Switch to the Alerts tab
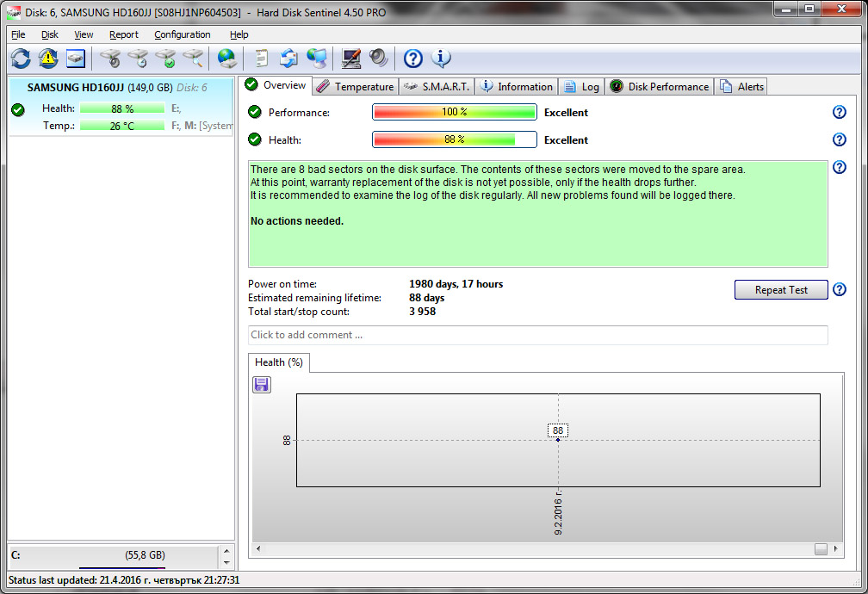The height and width of the screenshot is (594, 868). tap(741, 87)
